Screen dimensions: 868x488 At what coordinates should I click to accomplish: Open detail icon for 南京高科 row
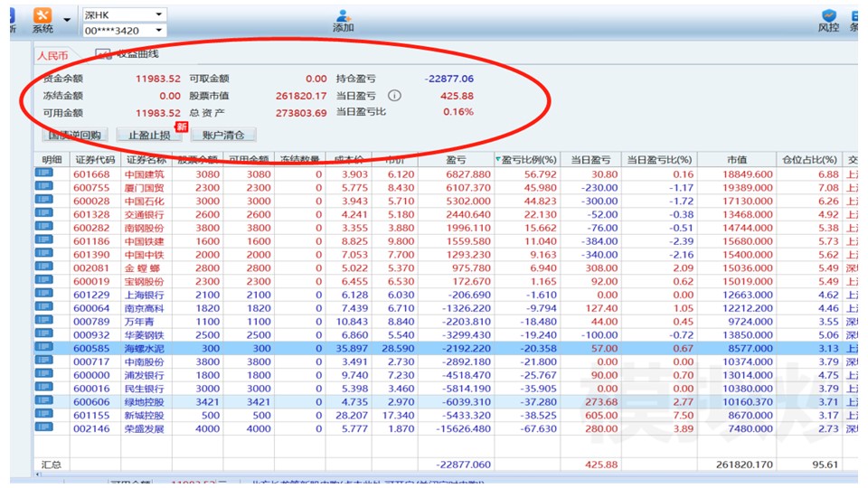[43, 307]
